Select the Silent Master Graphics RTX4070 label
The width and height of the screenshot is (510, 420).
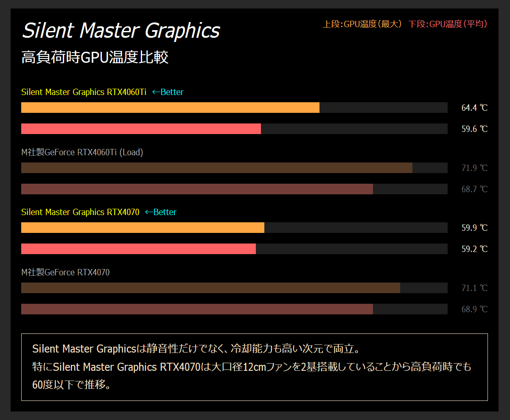80,212
